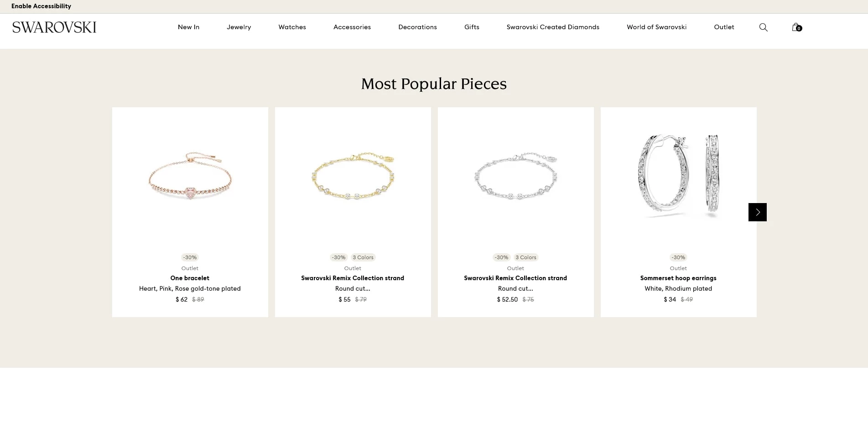Open the Gifts menu
The height and width of the screenshot is (423, 868).
point(472,27)
